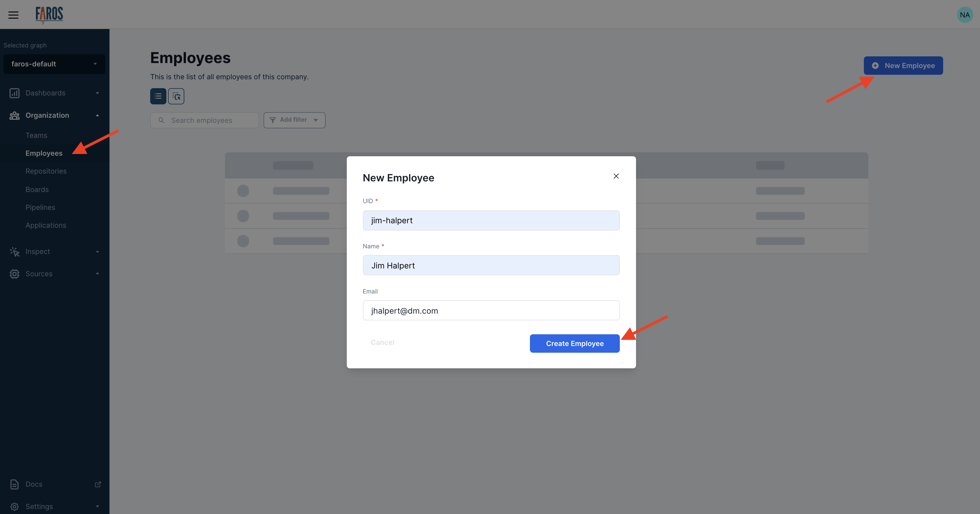Open the Add filter dropdown
Viewport: 980px width, 514px height.
click(x=294, y=120)
